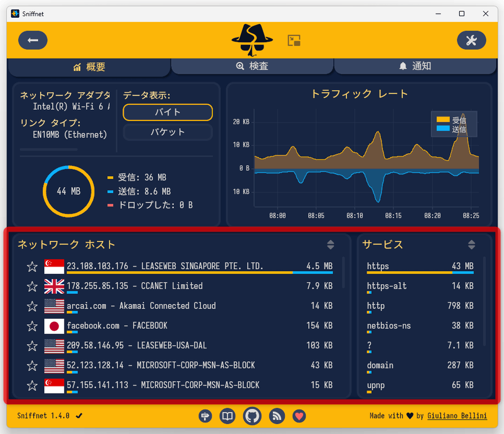This screenshot has height=434, width=504.
Task: Open sort options for サービス panel
Action: pos(472,245)
